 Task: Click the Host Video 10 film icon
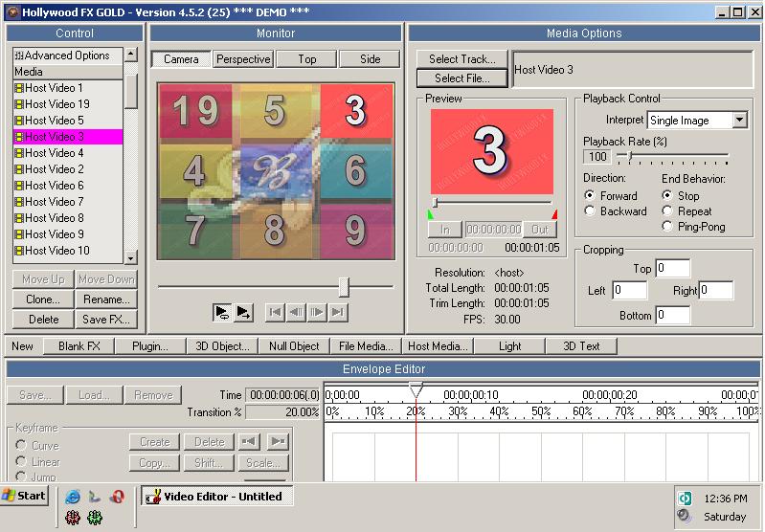[x=19, y=251]
